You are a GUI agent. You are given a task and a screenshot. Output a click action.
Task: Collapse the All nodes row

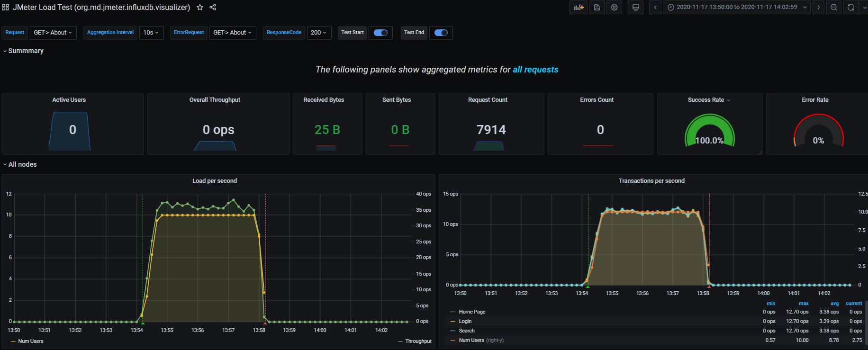pyautogui.click(x=20, y=164)
